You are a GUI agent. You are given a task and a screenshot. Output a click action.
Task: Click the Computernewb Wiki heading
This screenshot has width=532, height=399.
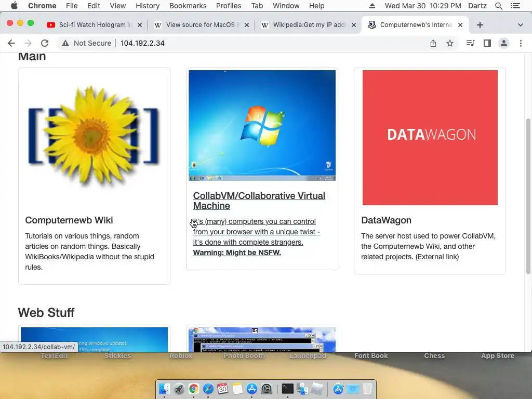tap(69, 220)
